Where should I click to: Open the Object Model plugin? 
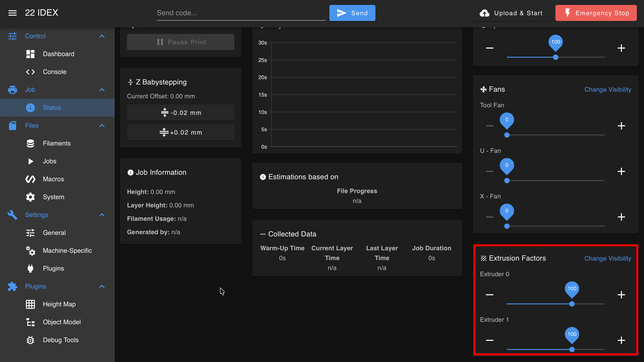[x=57, y=322]
